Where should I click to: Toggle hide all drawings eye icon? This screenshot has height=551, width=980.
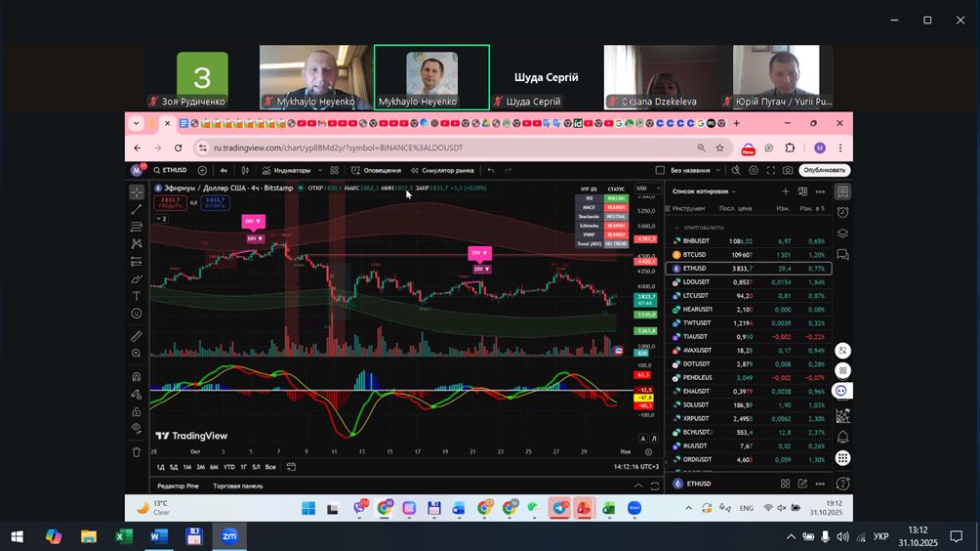click(x=137, y=428)
